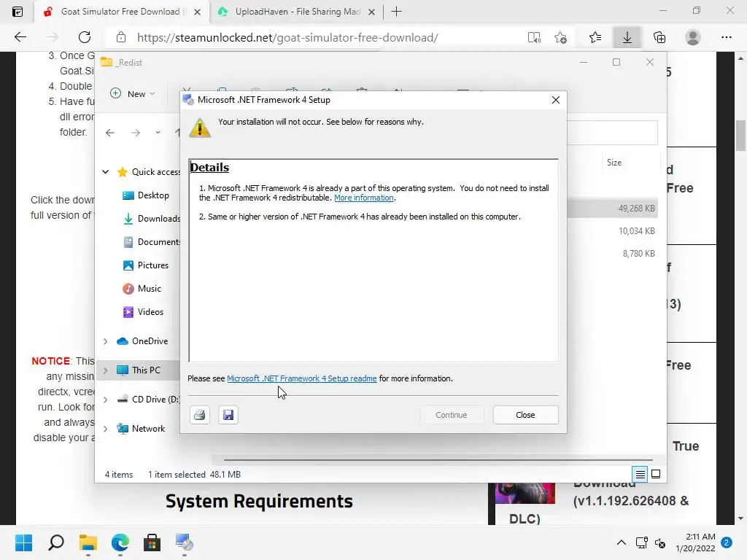
Task: Click the File Explorer horizontal scrollbar
Action: [x=438, y=460]
